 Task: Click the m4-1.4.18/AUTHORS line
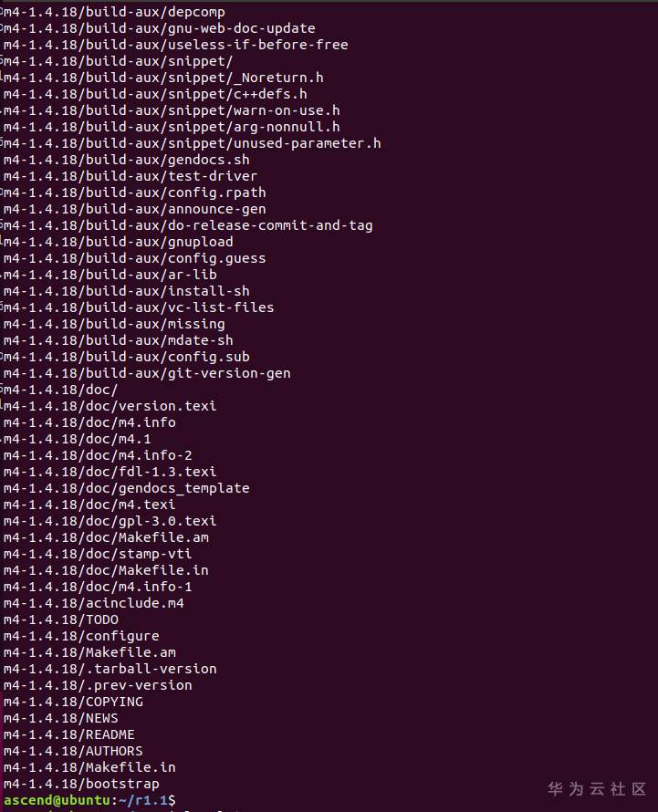pyautogui.click(x=73, y=751)
